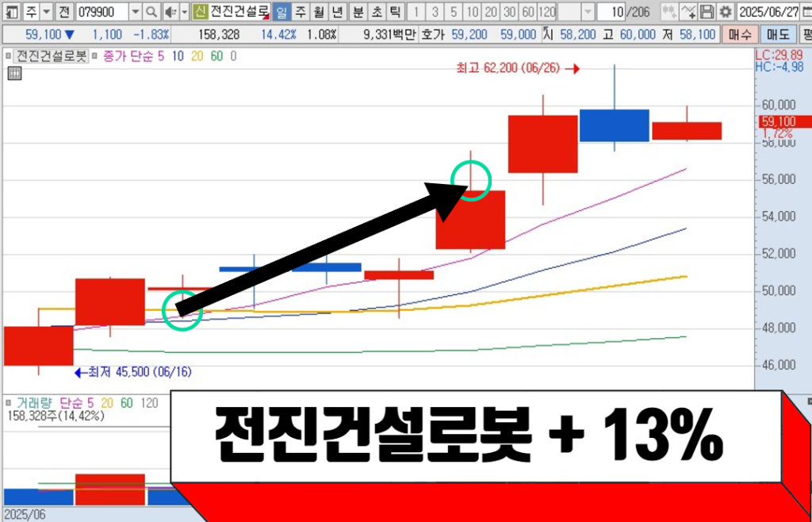The image size is (812, 522).
Task: Select the 일 daily chart period
Action: 280,11
